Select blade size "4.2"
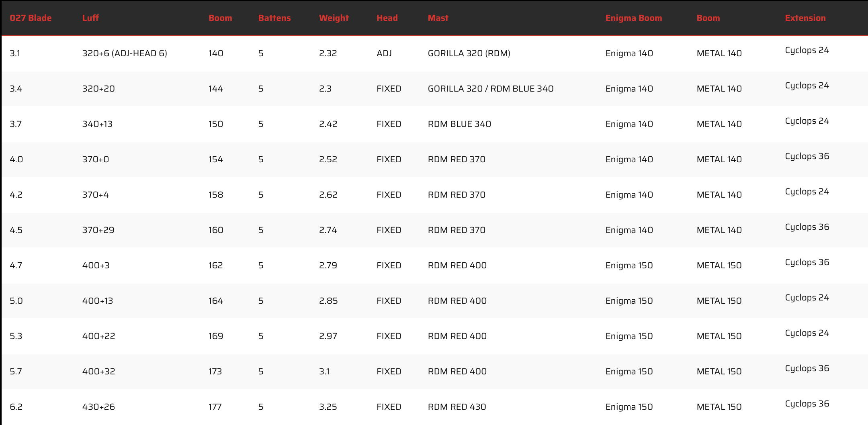The height and width of the screenshot is (425, 868). point(16,195)
